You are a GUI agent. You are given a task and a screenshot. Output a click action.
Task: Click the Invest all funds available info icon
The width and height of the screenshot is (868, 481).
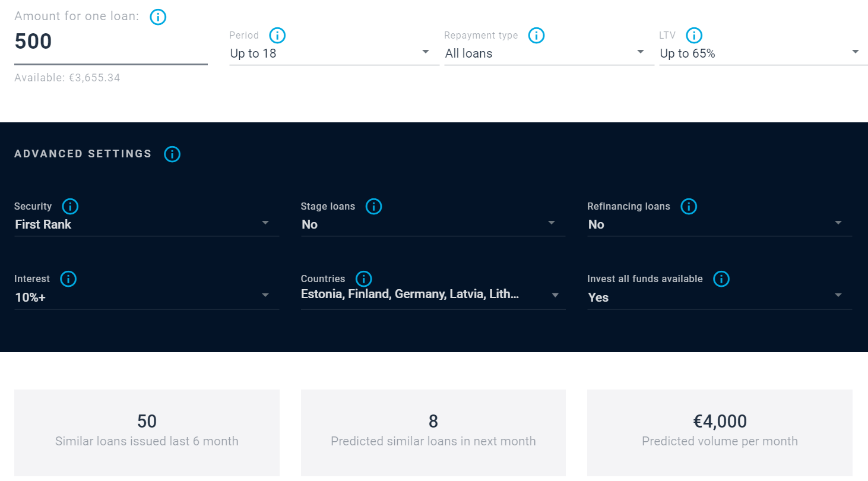coord(721,279)
